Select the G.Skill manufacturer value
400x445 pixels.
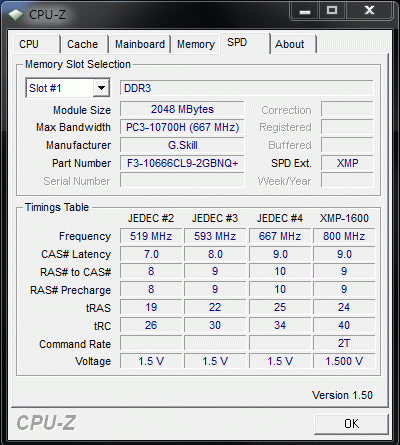pos(182,145)
